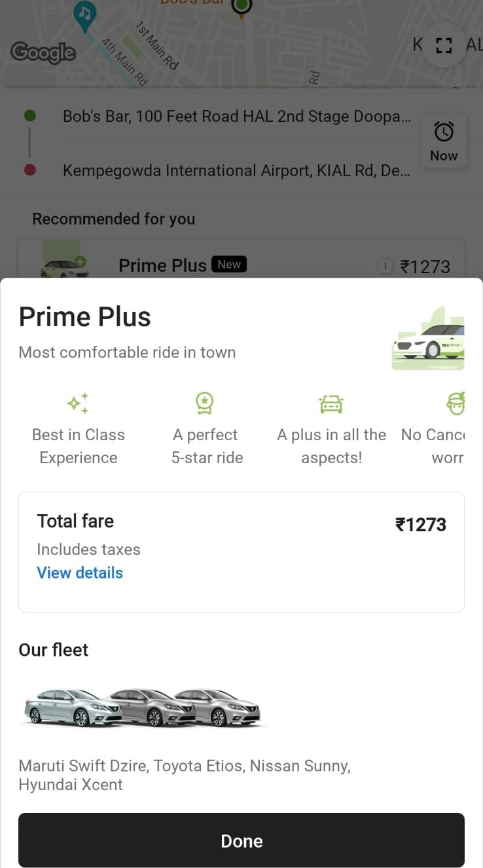483x868 pixels.
Task: Tap the sparkle Best in Class icon
Action: [78, 404]
